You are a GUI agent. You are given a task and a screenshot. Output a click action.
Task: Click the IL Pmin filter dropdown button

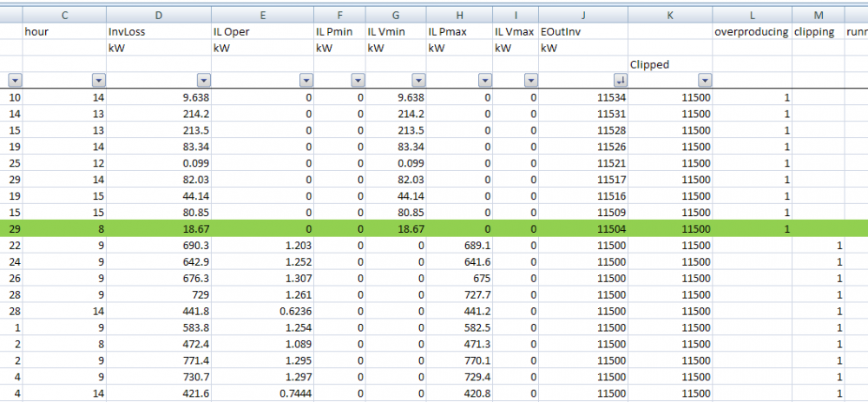tap(357, 80)
